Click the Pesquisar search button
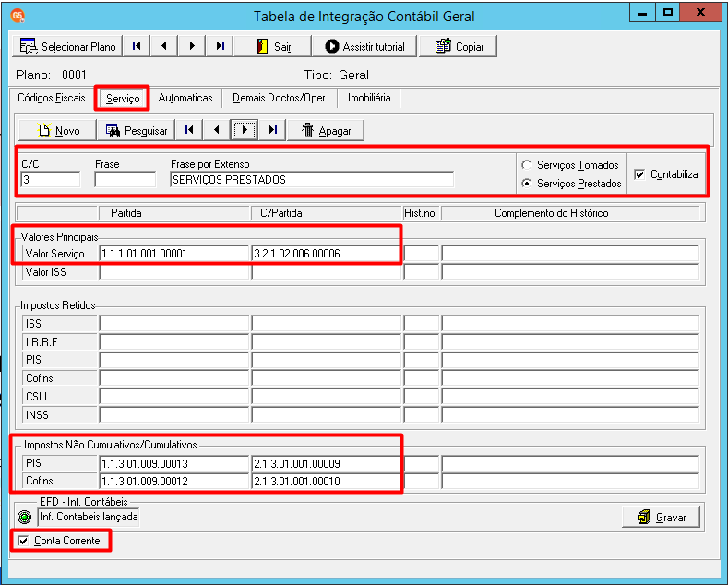 point(136,130)
